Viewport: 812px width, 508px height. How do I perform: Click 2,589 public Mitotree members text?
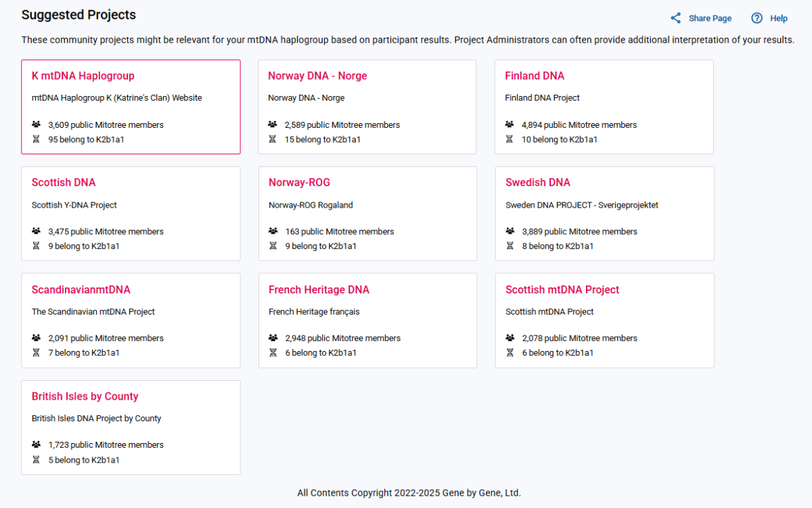pyautogui.click(x=342, y=125)
